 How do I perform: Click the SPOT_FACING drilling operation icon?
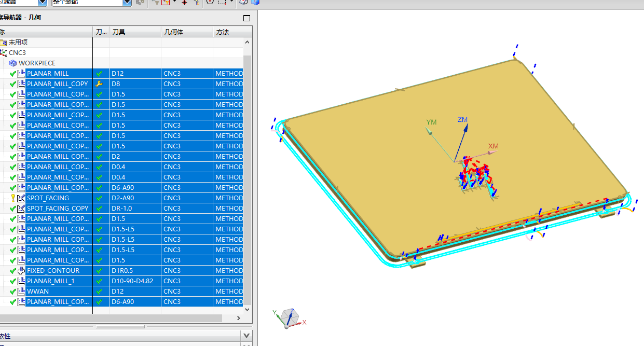(x=22, y=198)
